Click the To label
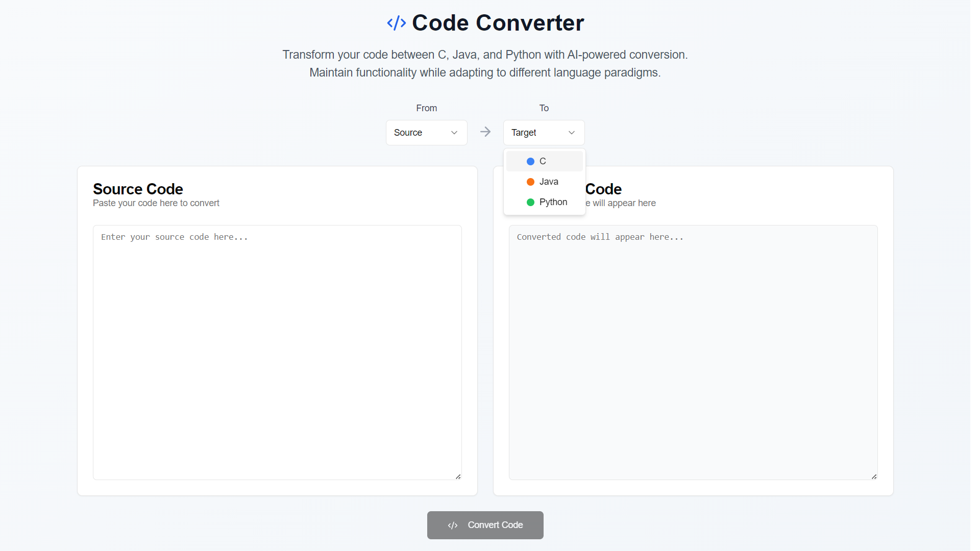This screenshot has width=980, height=551. [x=544, y=108]
